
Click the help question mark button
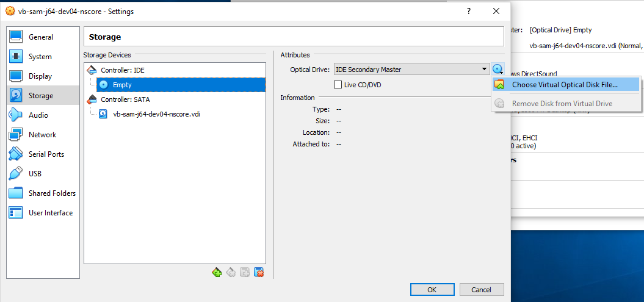[469, 12]
